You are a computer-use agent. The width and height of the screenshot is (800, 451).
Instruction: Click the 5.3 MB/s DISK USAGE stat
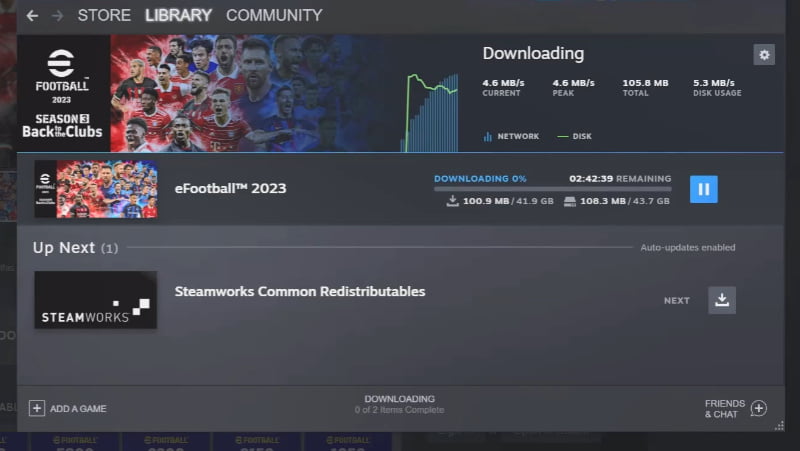(x=717, y=87)
